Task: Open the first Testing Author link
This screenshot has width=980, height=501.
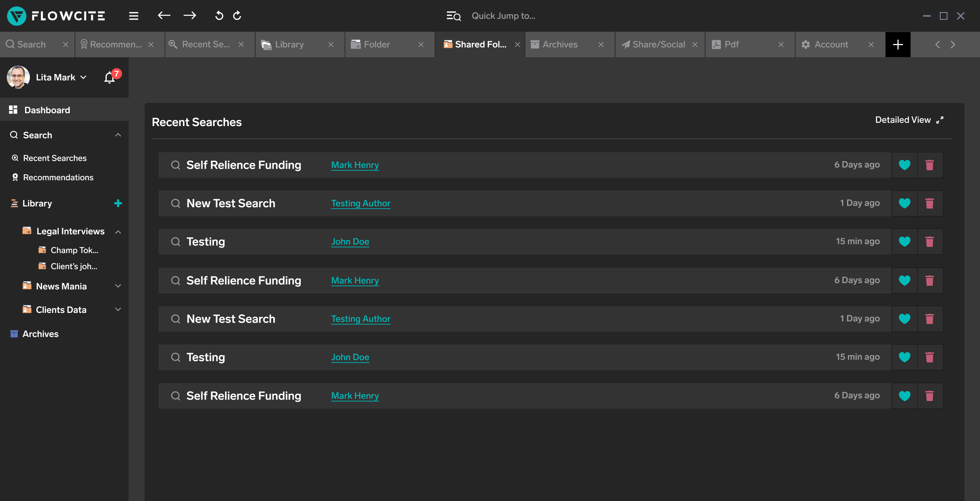Action: pyautogui.click(x=360, y=204)
